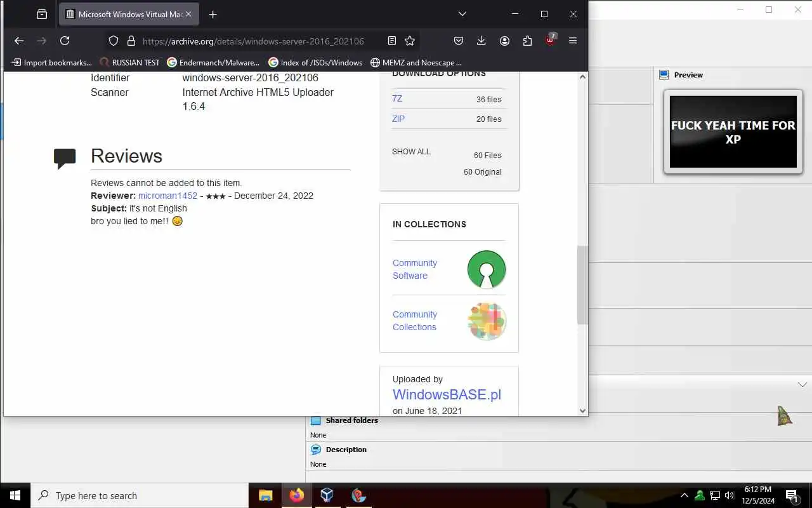Open uBlock Origin extension icon
Image resolution: width=812 pixels, height=508 pixels.
point(550,40)
